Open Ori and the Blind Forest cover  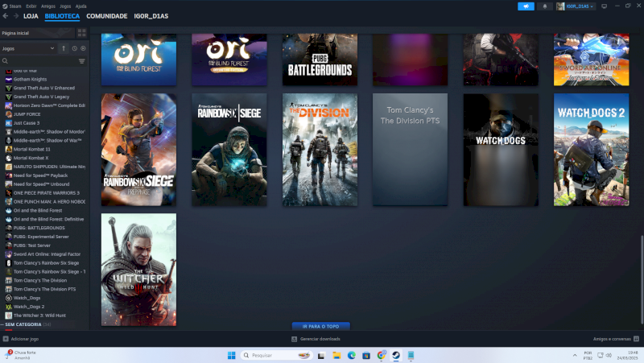tap(138, 60)
